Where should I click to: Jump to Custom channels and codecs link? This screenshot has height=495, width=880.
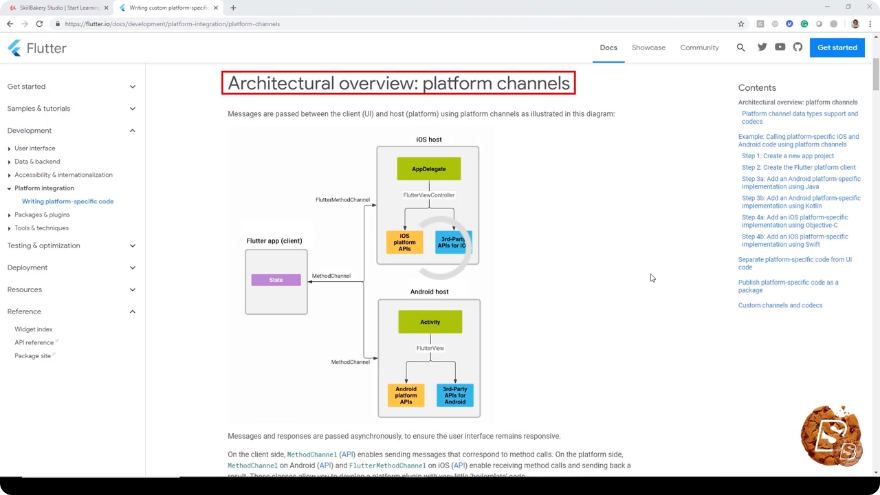[x=780, y=306]
